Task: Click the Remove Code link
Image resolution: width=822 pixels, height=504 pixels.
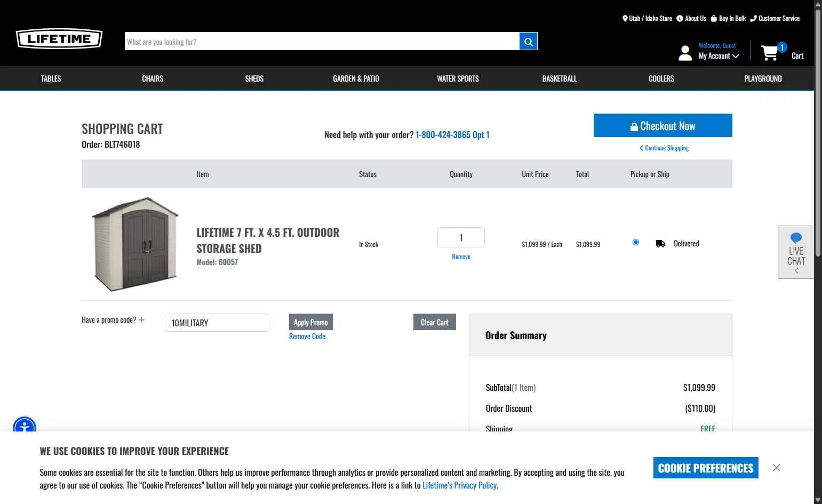Action: [307, 337]
